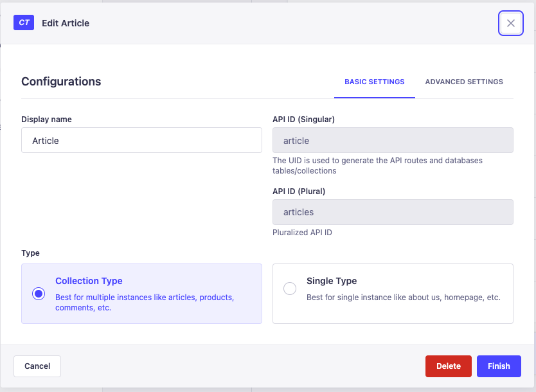This screenshot has width=536, height=392.
Task: Click the Display name label
Action: [x=46, y=120]
